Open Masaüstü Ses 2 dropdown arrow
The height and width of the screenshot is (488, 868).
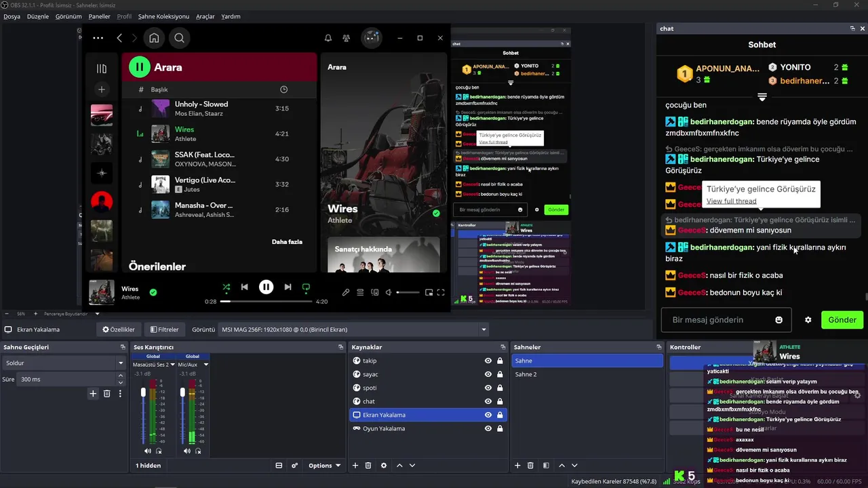tap(172, 365)
